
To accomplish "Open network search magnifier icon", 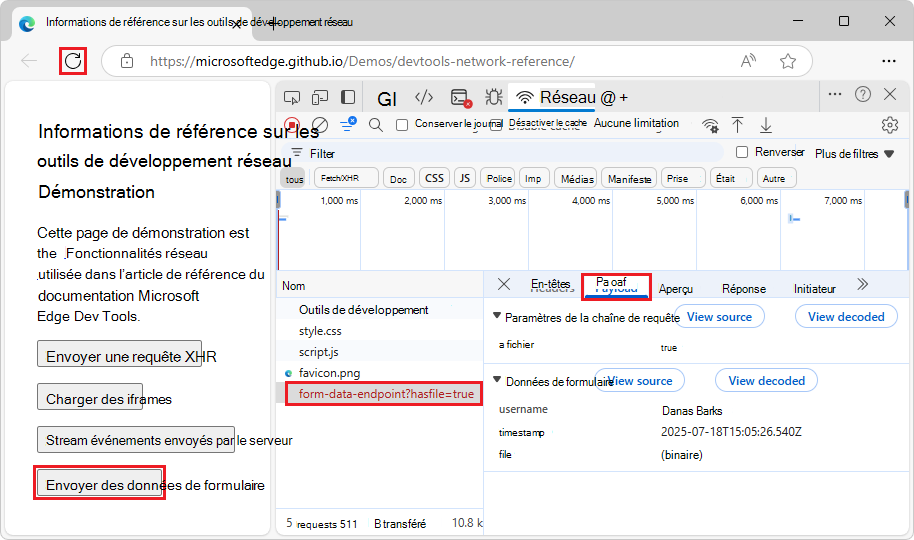I will coord(376,125).
